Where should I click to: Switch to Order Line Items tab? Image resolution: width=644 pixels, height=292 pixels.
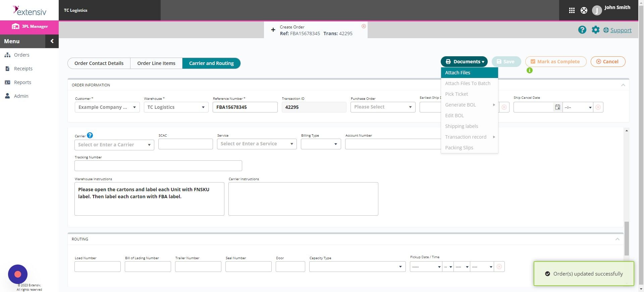tap(156, 63)
